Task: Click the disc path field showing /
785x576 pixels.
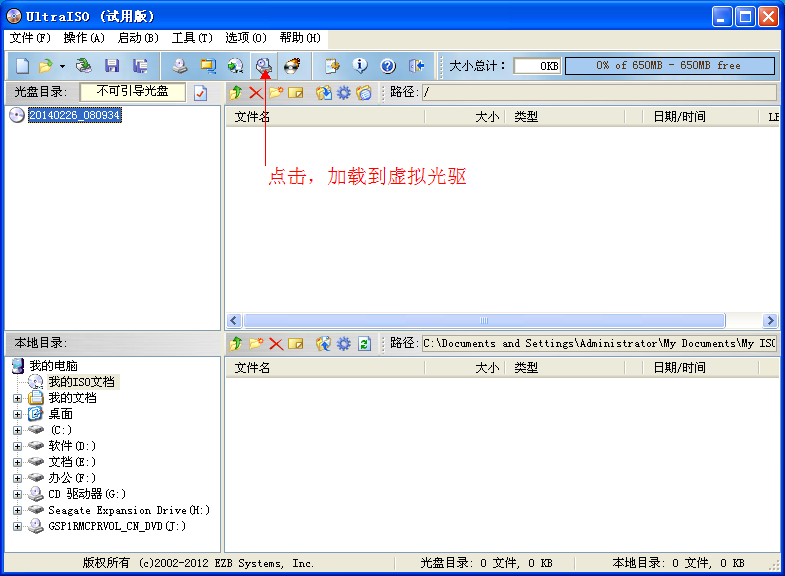Action: pos(599,92)
